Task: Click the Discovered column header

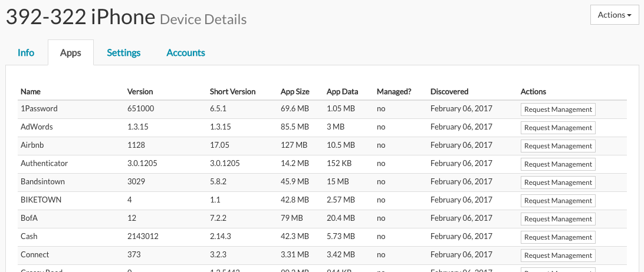Action: point(449,91)
